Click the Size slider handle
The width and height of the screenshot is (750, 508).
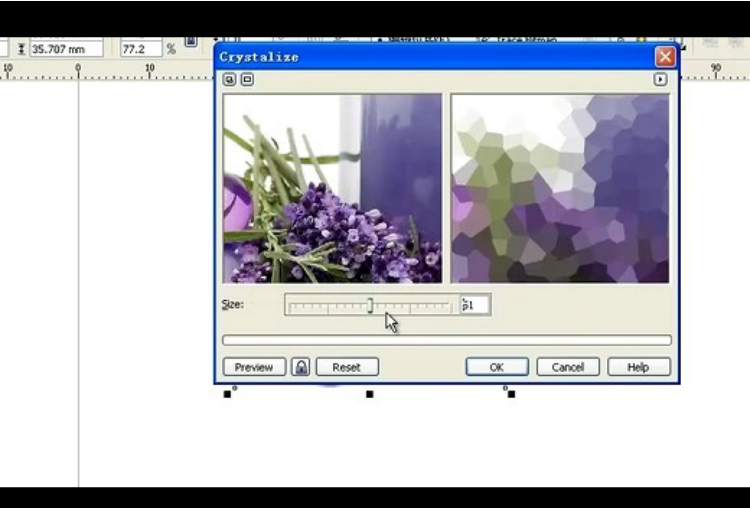[x=370, y=305]
